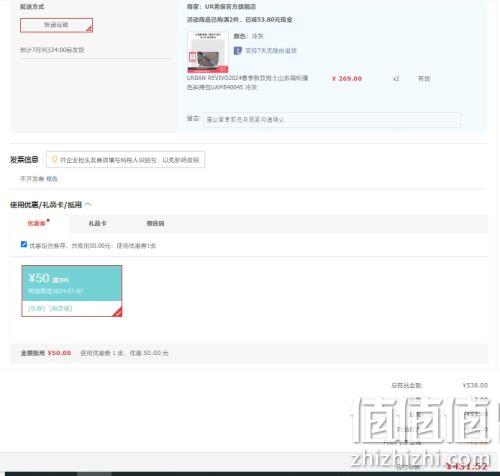Click the lightbulb hint icon beside 发票信息
This screenshot has width=500, height=476.
(x=55, y=159)
